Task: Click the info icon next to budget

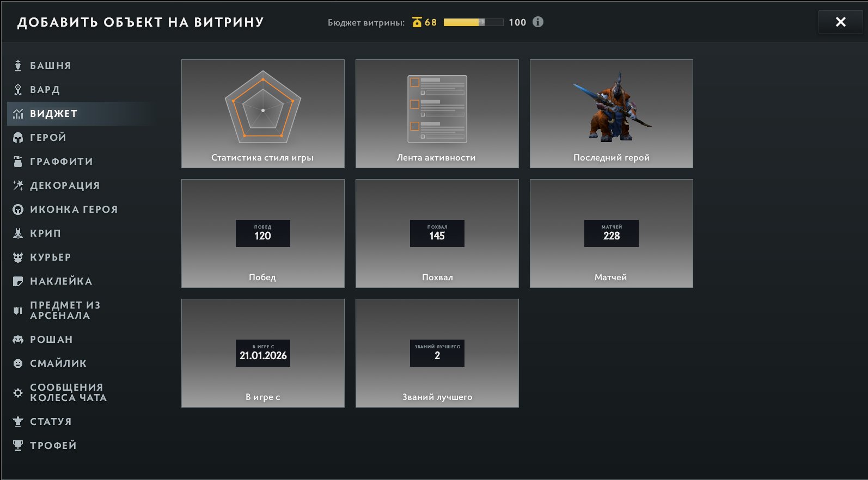Action: point(538,22)
